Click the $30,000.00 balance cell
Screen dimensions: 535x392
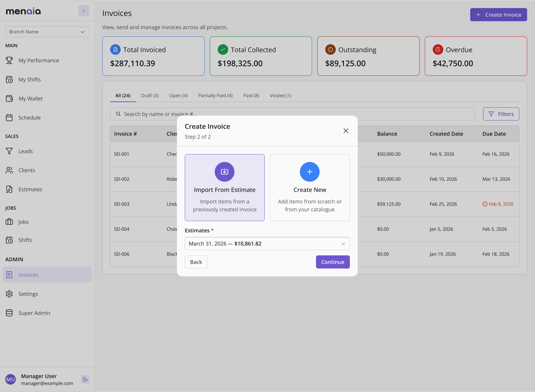click(389, 179)
